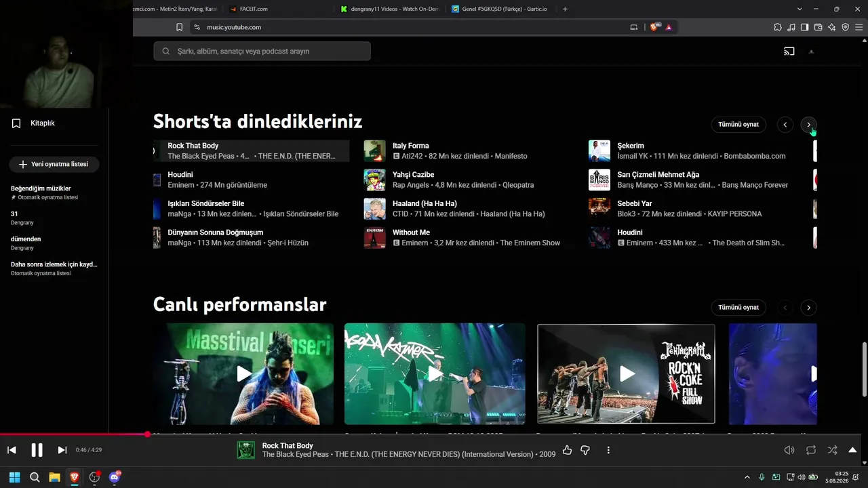Show previous Shorts'ta dinledikleriniz songs
Screen dimensions: 868x488
[x=785, y=125]
